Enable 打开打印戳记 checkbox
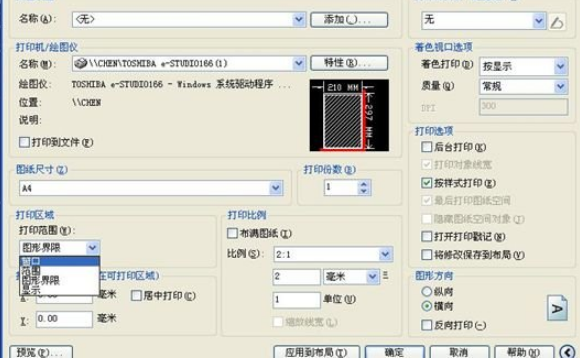Viewport: 580px width, 362px height. [x=426, y=236]
